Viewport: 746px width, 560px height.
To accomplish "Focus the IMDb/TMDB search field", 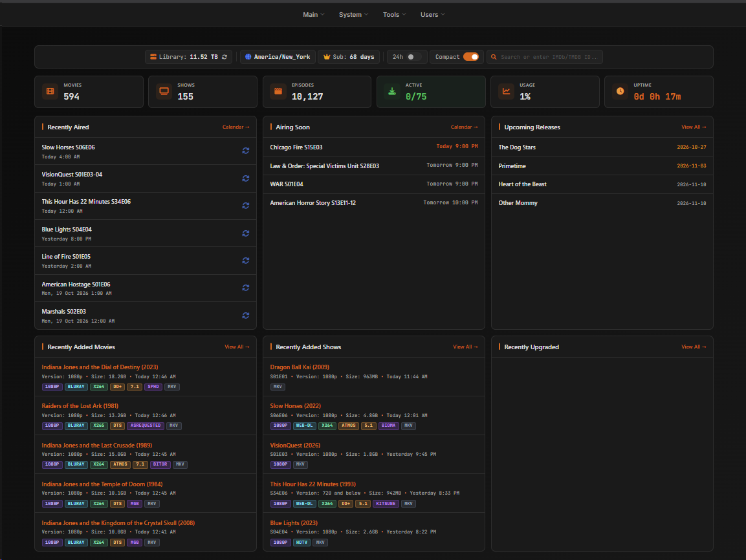I will click(544, 57).
